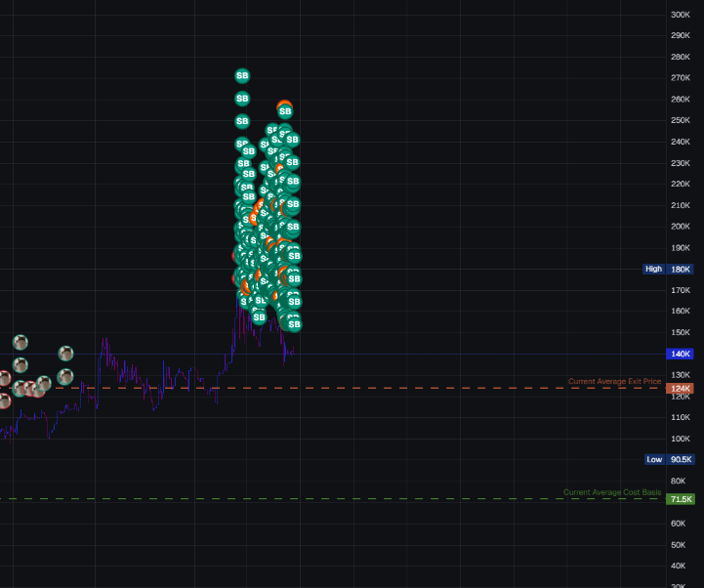
Task: Click the Low price tag
Action: (654, 459)
